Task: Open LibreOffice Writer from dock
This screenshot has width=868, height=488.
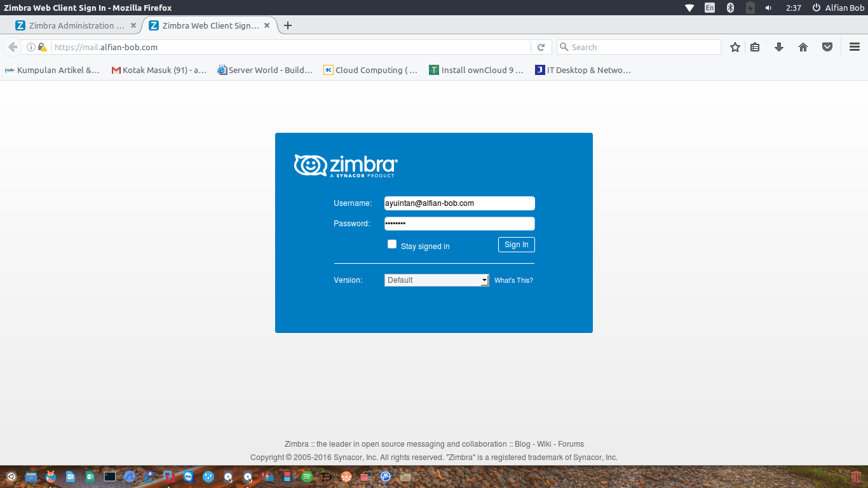Action: click(71, 477)
